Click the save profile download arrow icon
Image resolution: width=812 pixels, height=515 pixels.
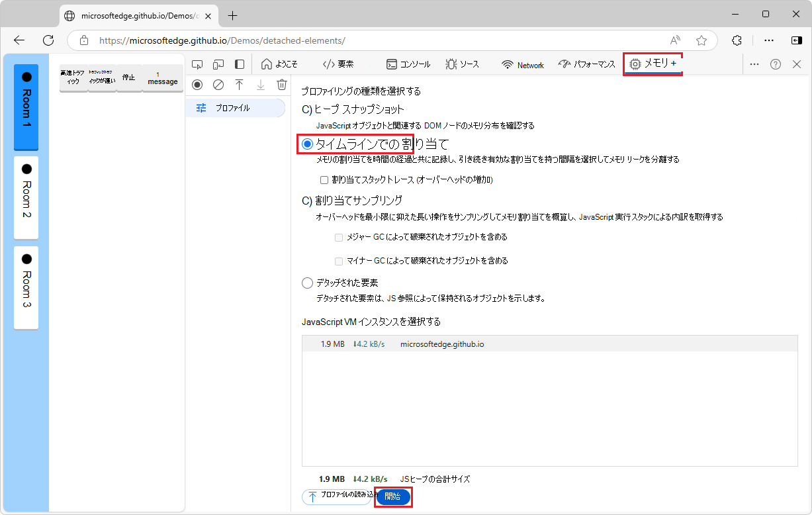point(261,85)
